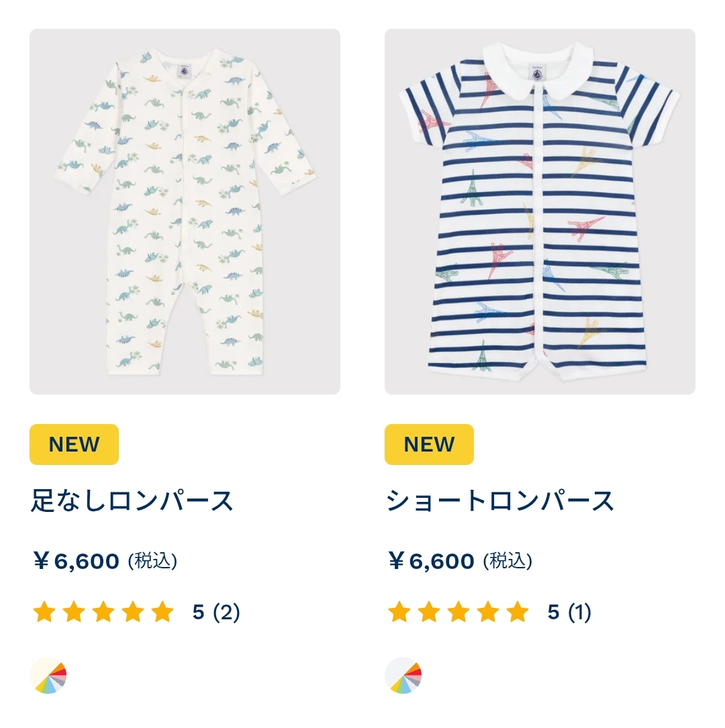Open the 5 (1) review count

pos(569,612)
